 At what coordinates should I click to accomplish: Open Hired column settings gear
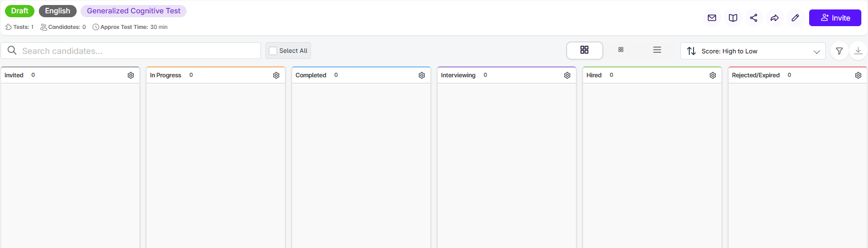pos(713,76)
